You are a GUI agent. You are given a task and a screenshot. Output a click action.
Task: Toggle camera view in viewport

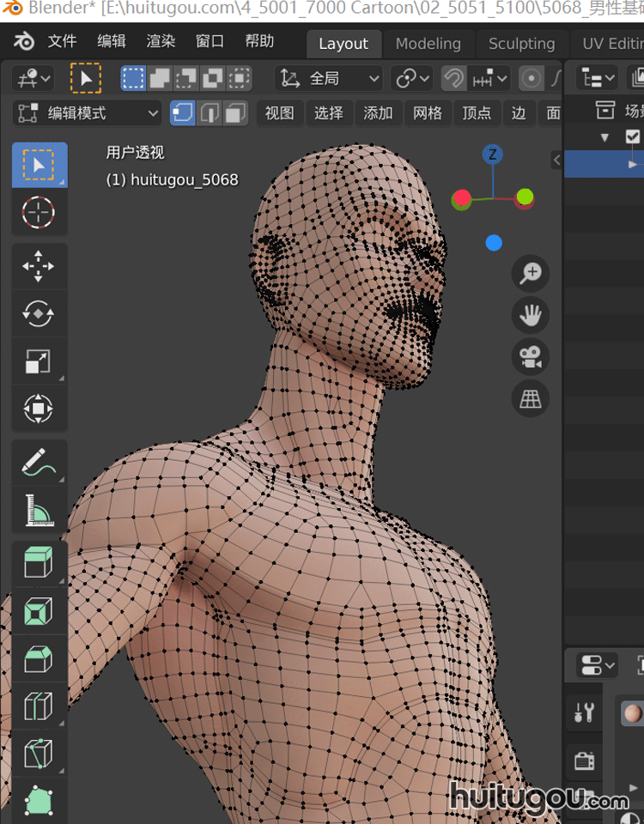coord(531,356)
